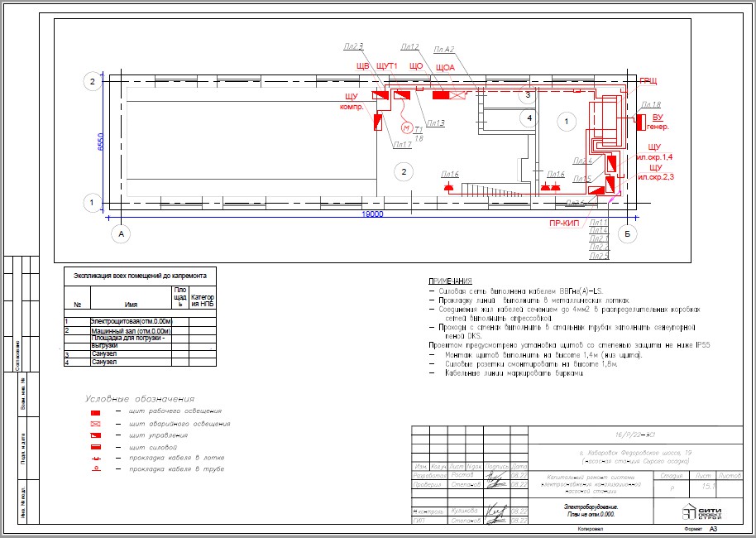
Task: Click legend icon for щит управления
Action: (95, 435)
